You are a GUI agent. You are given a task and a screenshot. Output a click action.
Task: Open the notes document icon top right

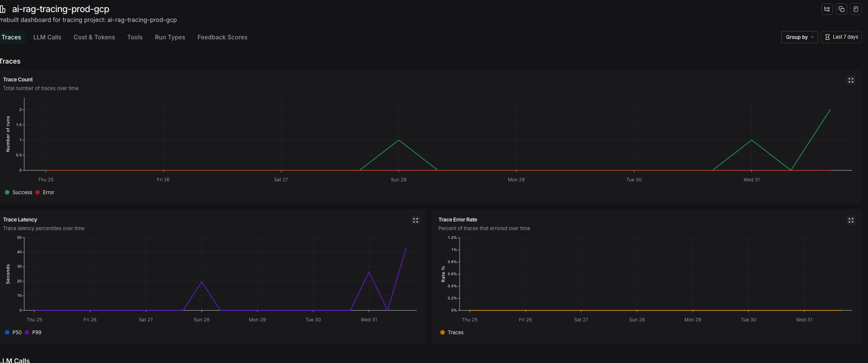856,9
